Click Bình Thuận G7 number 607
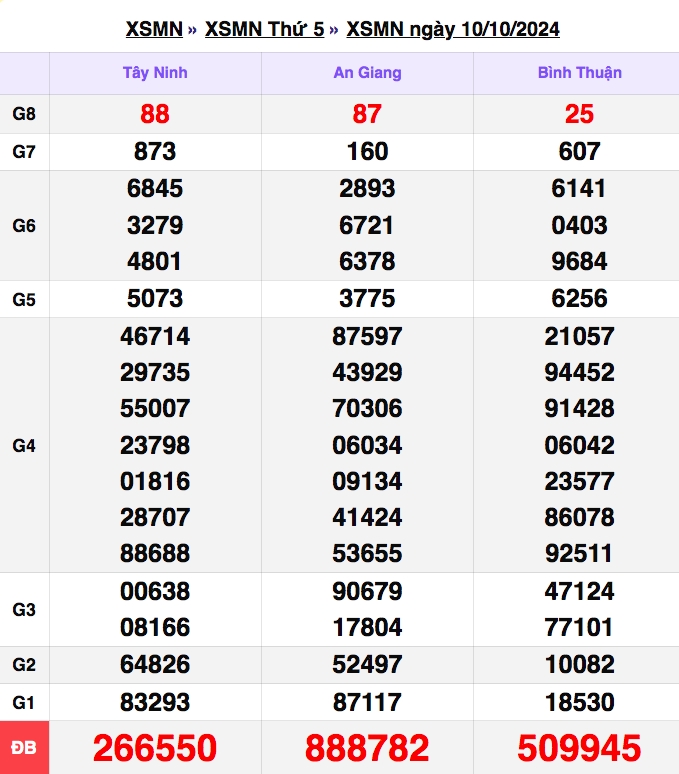Image resolution: width=679 pixels, height=774 pixels. pos(579,151)
